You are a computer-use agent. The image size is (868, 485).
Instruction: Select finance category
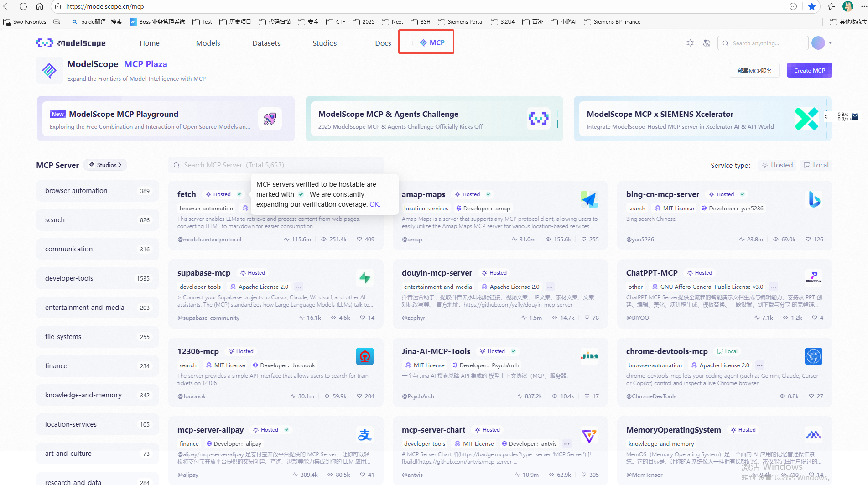coord(98,366)
